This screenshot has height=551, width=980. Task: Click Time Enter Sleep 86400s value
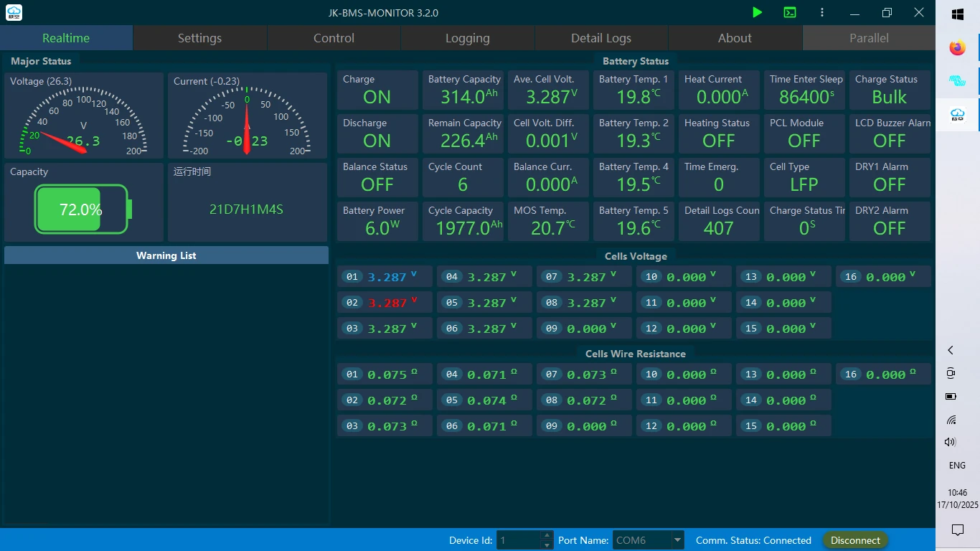tap(807, 97)
